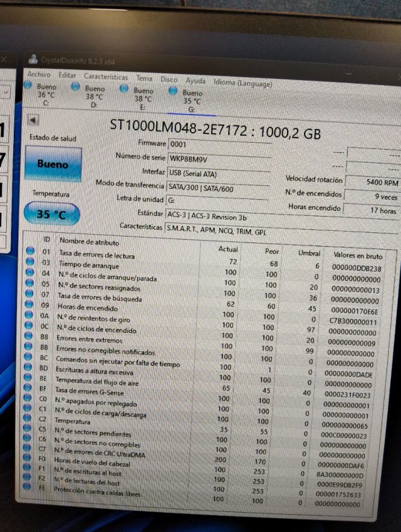The image size is (401, 532).
Task: Open the Idioma (Language) menu
Action: click(242, 83)
